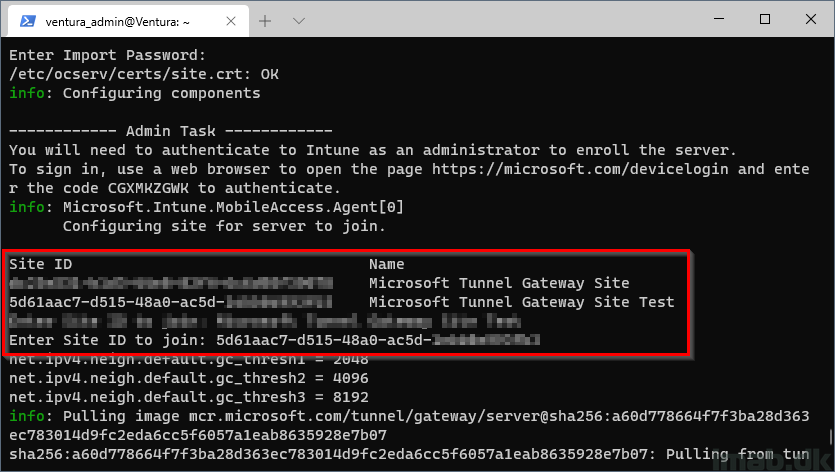Viewport: 835px width, 472px height.
Task: Open the https://microsoft.com/devicelogin URL
Action: [580, 169]
